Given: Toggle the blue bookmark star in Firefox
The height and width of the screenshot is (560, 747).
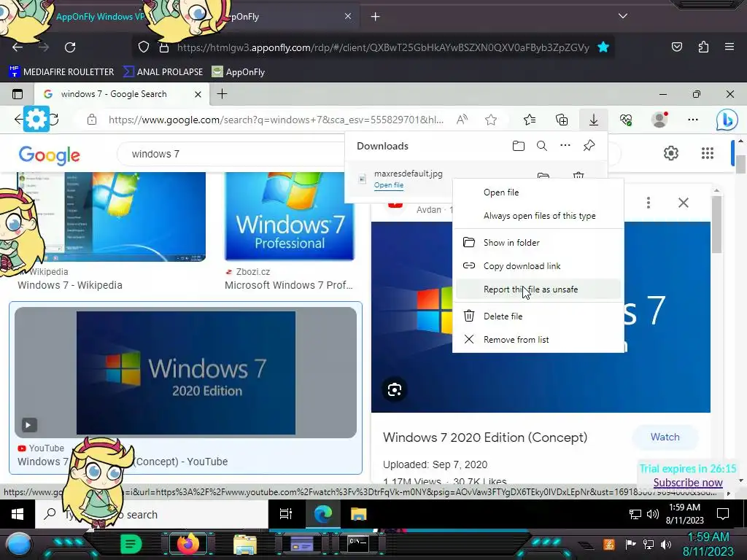Looking at the screenshot, I should pos(603,47).
